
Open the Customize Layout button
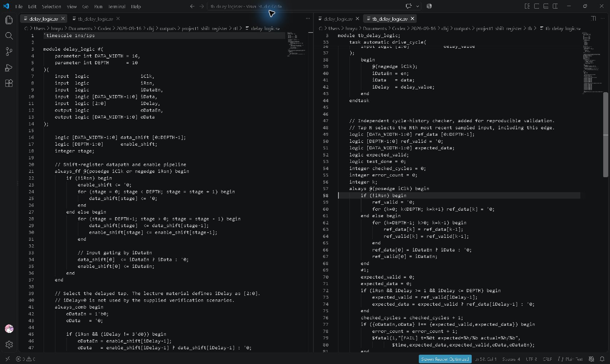527,6
